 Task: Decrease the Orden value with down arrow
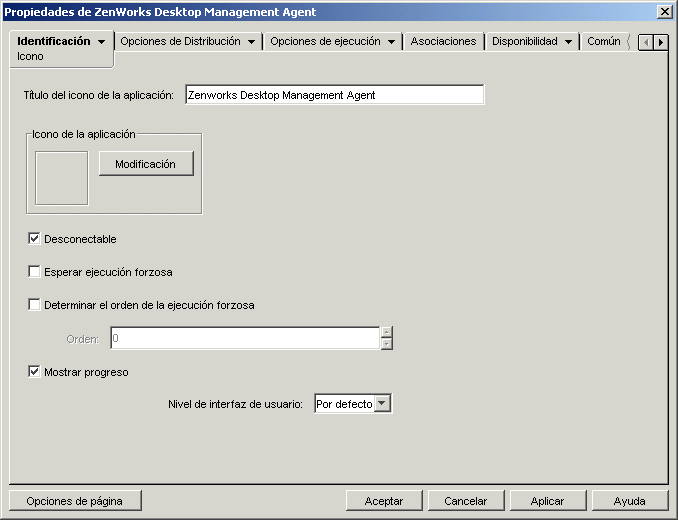click(x=387, y=344)
